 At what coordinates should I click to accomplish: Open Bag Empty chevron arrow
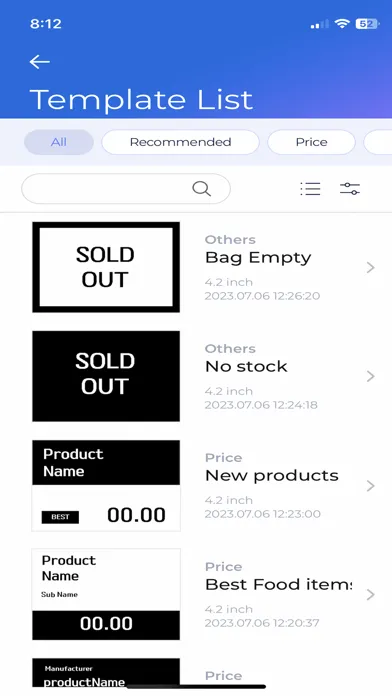point(371,267)
